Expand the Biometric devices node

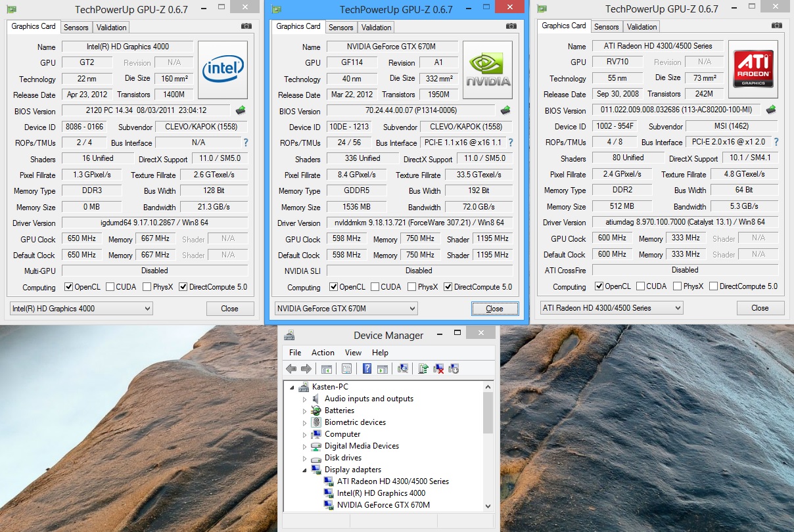point(304,423)
